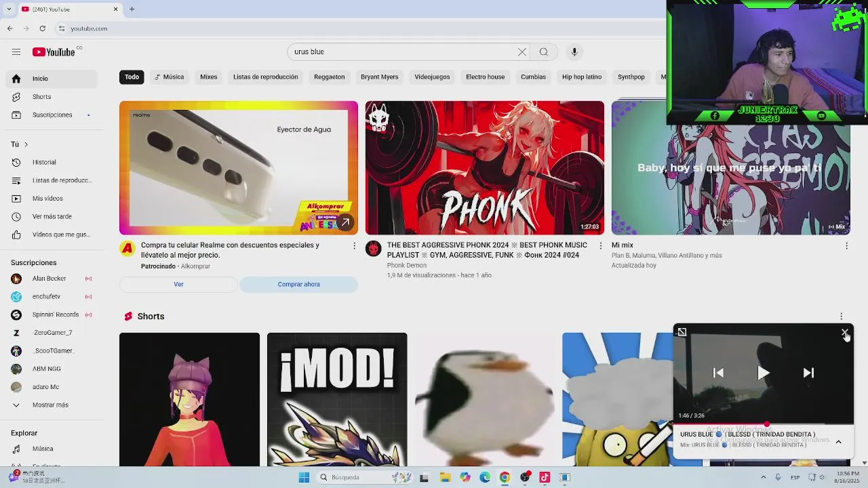Open the Spinnin' Records subscription channel
Screen dimensions: 868x488
coord(51,314)
